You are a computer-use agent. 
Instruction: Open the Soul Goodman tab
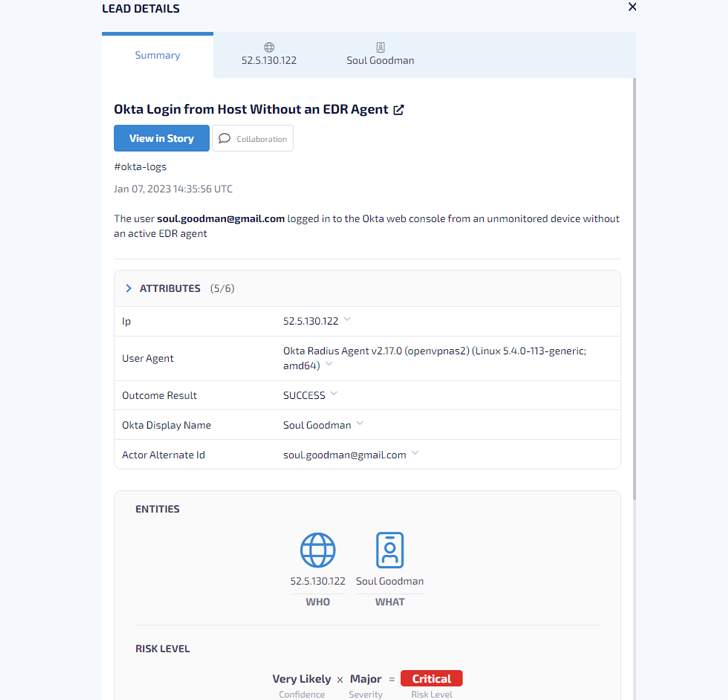coord(380,55)
